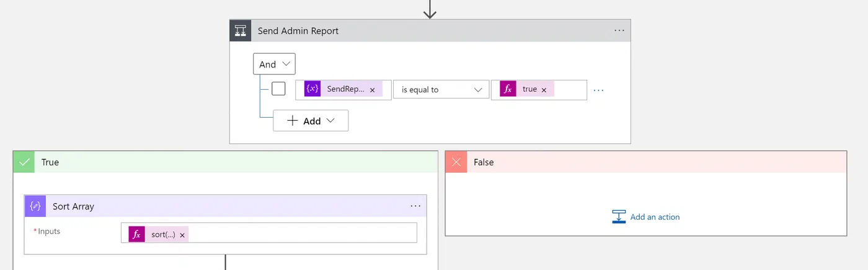This screenshot has width=868, height=270.
Task: Remove the true expression token
Action: 544,90
